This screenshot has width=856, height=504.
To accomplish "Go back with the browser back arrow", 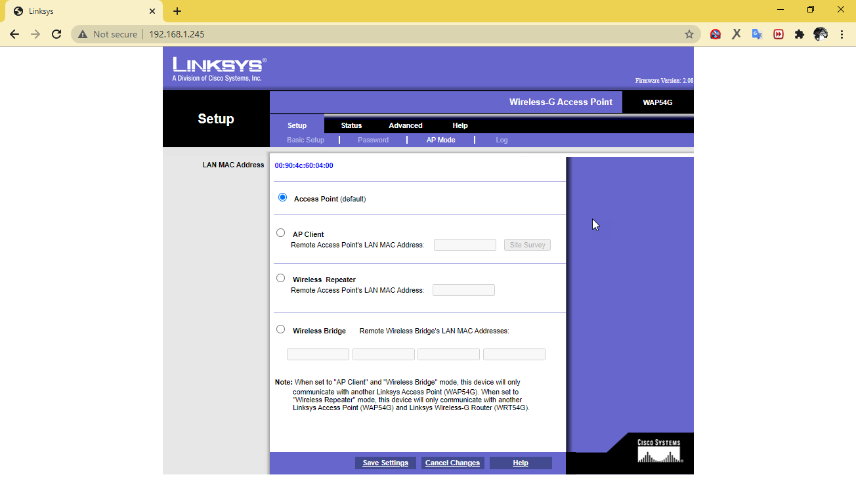I will click(14, 34).
